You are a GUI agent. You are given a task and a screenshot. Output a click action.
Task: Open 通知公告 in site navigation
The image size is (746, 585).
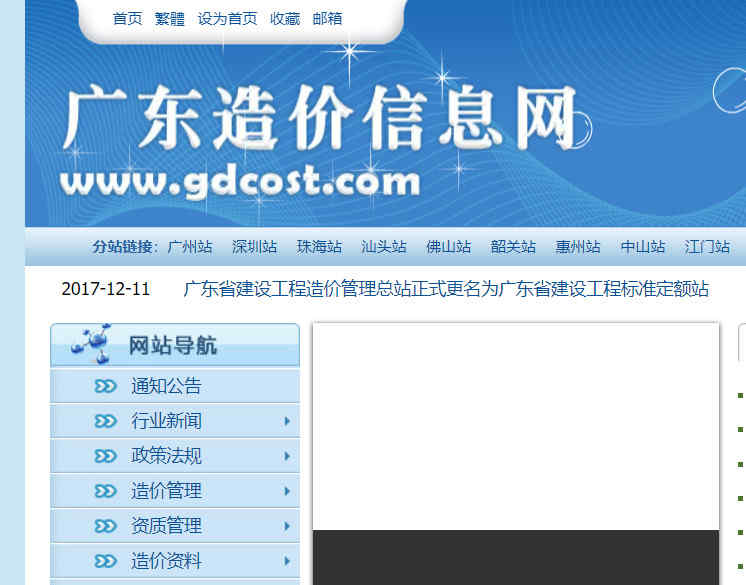(x=166, y=386)
